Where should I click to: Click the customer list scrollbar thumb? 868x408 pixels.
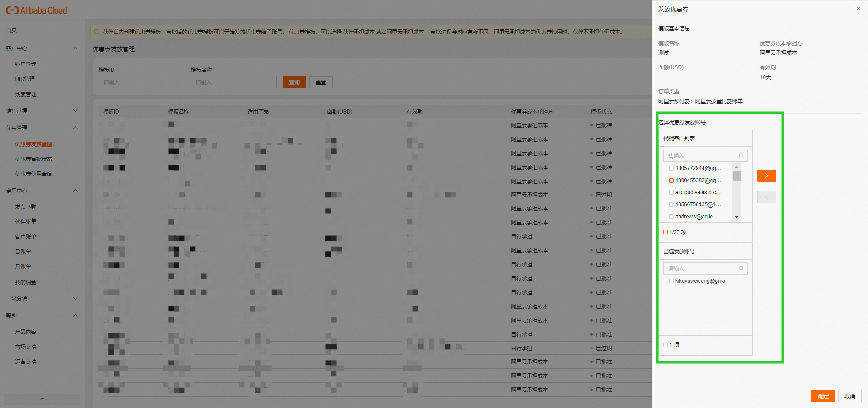click(x=736, y=176)
